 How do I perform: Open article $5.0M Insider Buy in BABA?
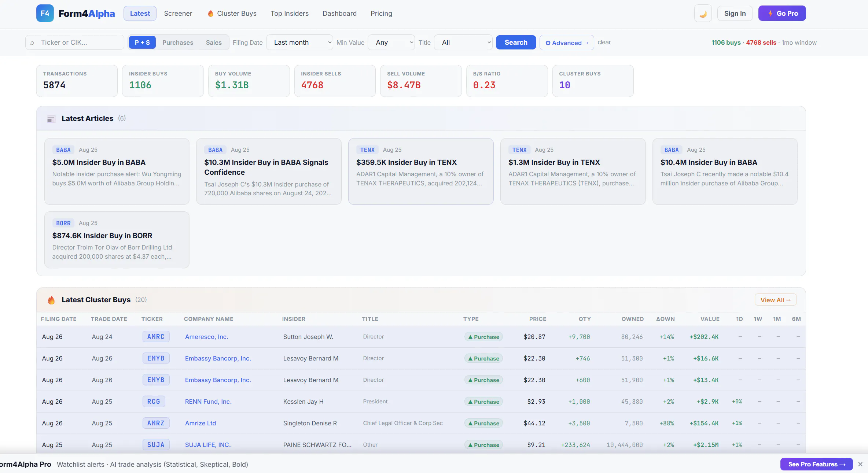click(117, 171)
